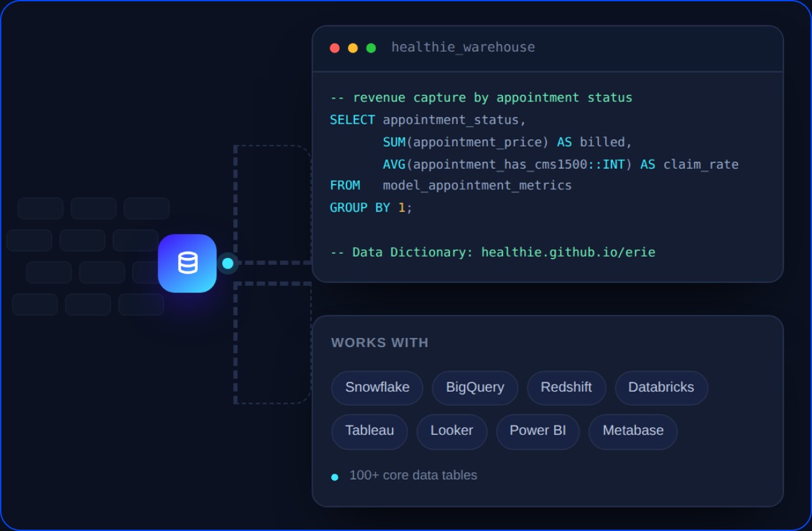Click the SUM(appointment_price) expression

tap(466, 142)
